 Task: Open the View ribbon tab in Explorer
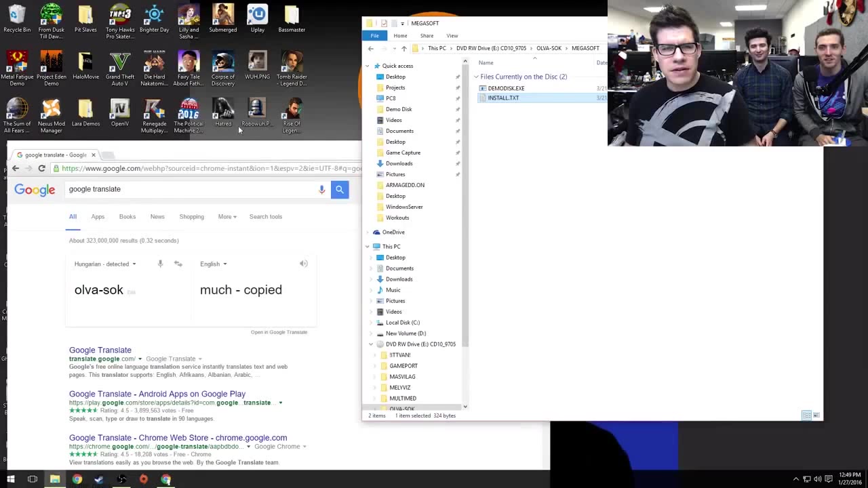coord(452,36)
